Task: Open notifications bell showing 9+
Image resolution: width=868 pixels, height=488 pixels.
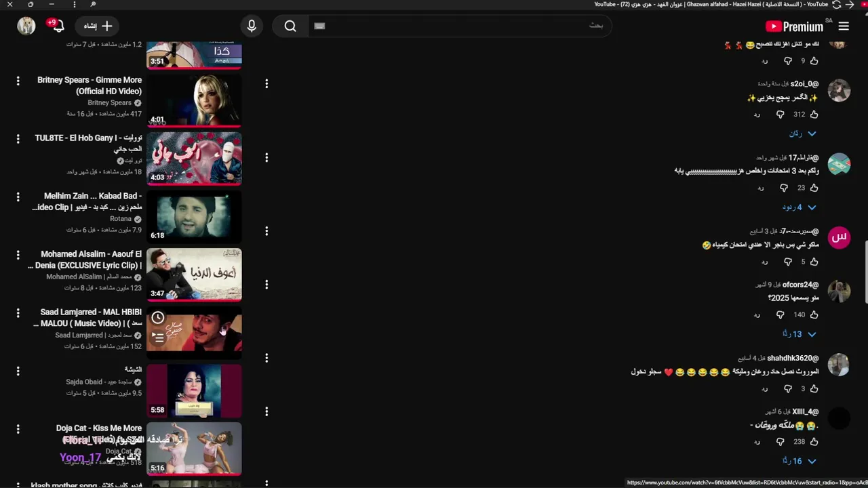Action: pyautogui.click(x=57, y=26)
